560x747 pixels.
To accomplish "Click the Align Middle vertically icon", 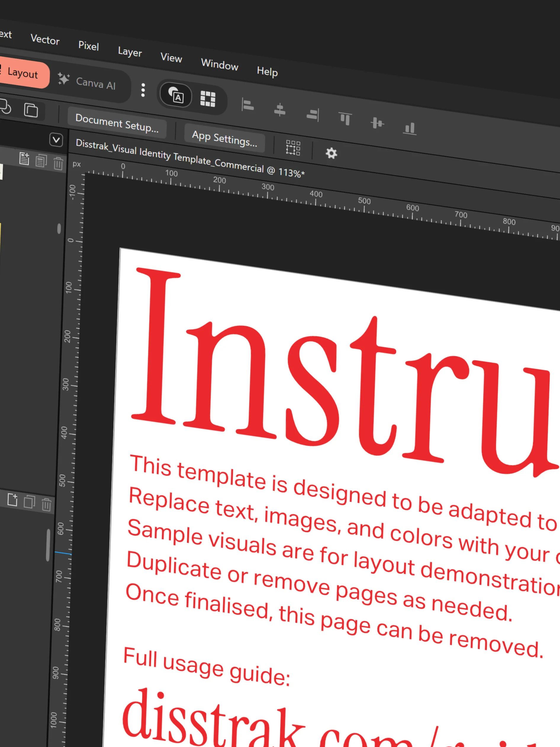I will (377, 123).
